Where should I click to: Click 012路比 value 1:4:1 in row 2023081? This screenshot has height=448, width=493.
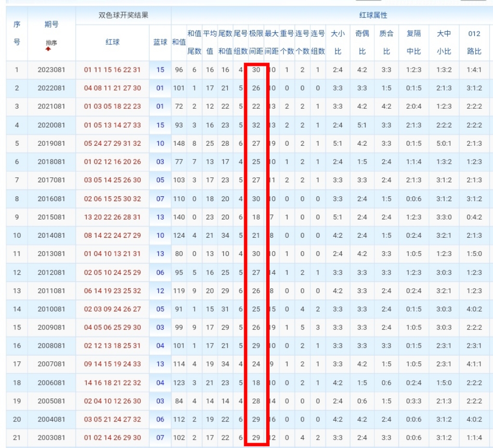click(474, 70)
